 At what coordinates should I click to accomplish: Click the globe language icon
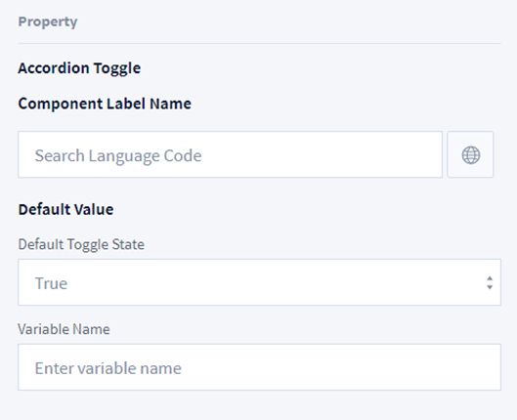(470, 155)
